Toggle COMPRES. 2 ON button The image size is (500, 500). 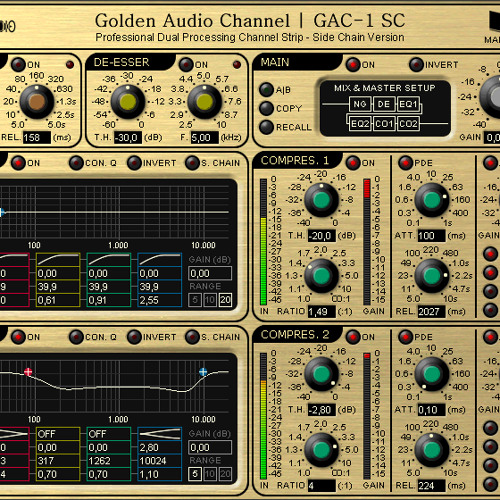click(x=353, y=337)
